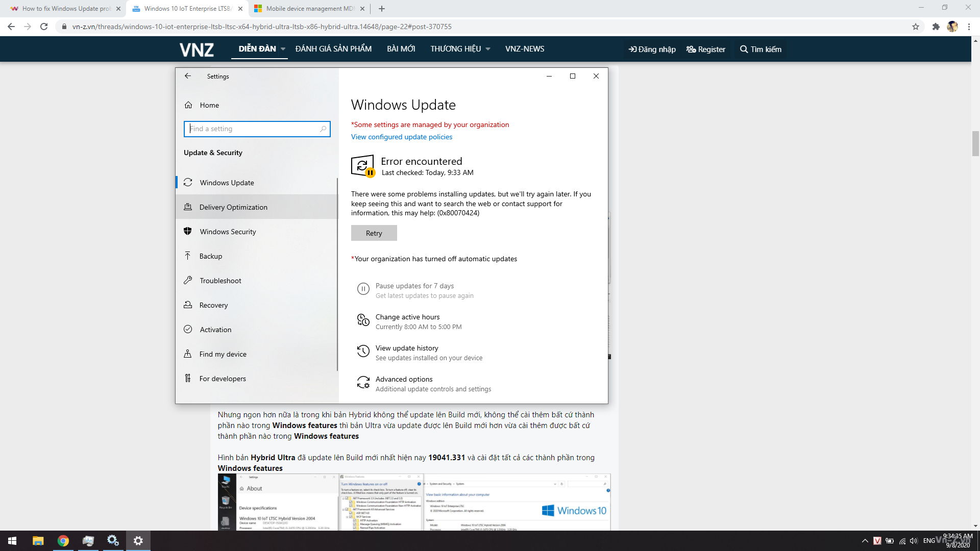Open Chrome from taskbar
980x551 pixels.
click(63, 541)
